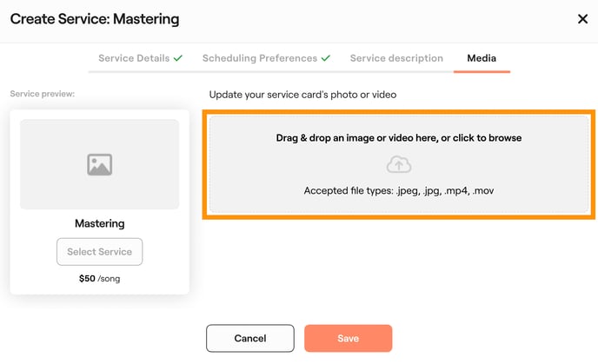598x364 pixels.
Task: Switch to Scheduling Preferences tab
Action: click(259, 58)
